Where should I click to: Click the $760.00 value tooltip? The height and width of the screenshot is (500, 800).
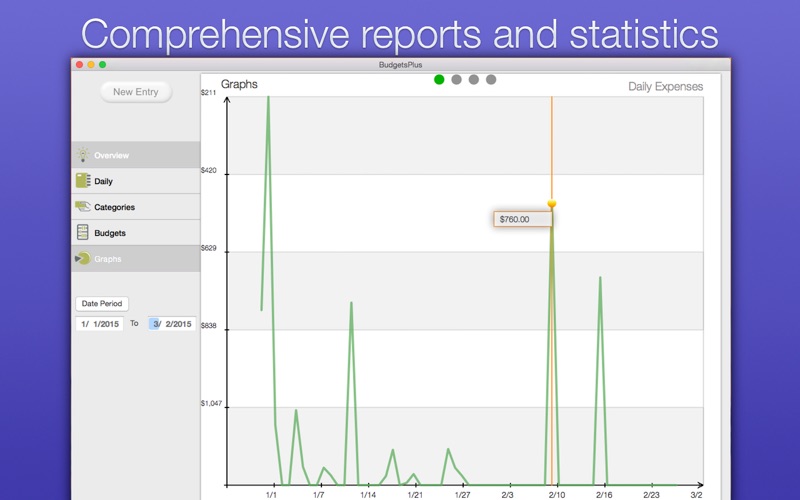tap(522, 219)
